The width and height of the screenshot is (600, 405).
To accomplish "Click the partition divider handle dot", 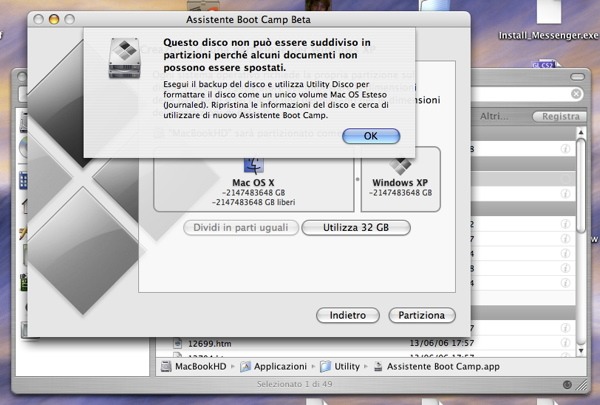I will [358, 179].
